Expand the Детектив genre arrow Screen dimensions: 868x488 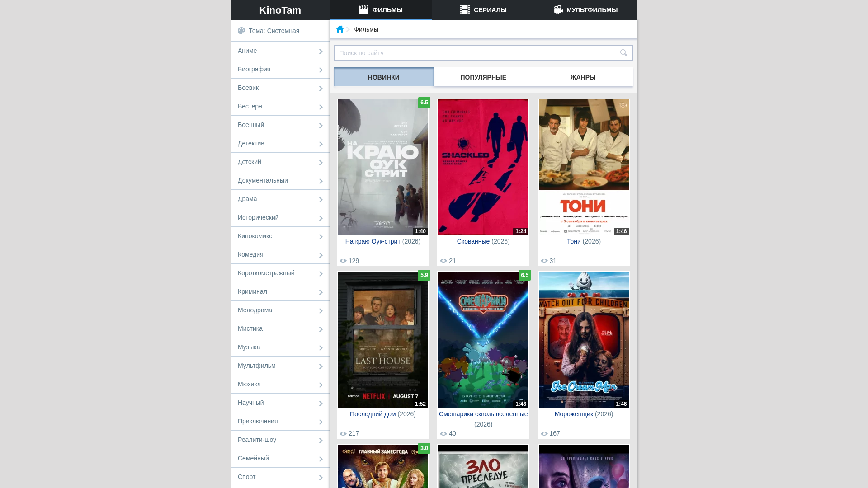tap(321, 144)
